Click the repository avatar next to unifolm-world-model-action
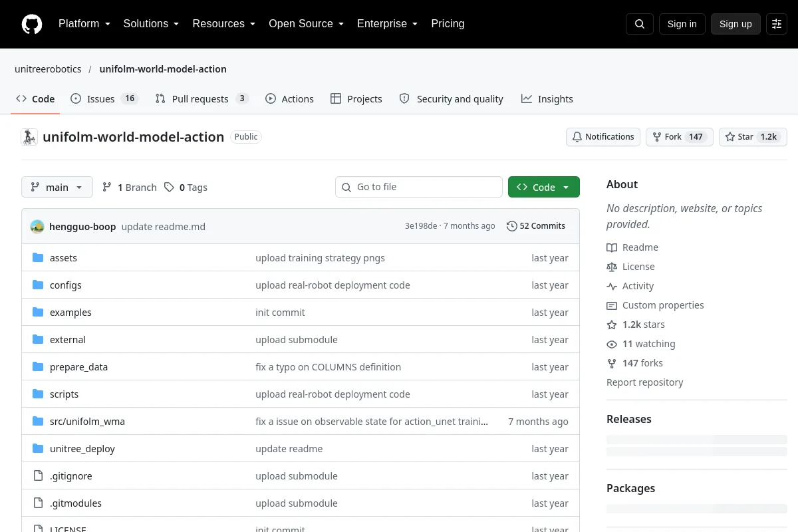The height and width of the screenshot is (532, 798). (x=29, y=137)
